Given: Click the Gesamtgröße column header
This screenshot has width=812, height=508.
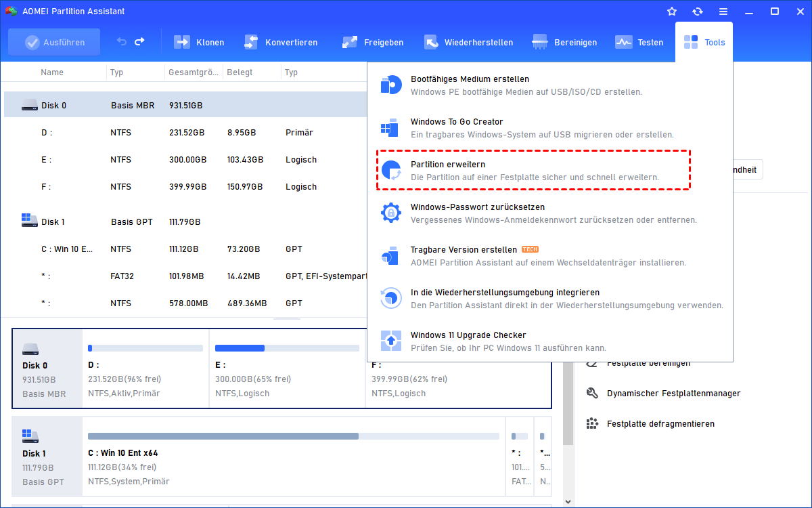Looking at the screenshot, I should (194, 72).
